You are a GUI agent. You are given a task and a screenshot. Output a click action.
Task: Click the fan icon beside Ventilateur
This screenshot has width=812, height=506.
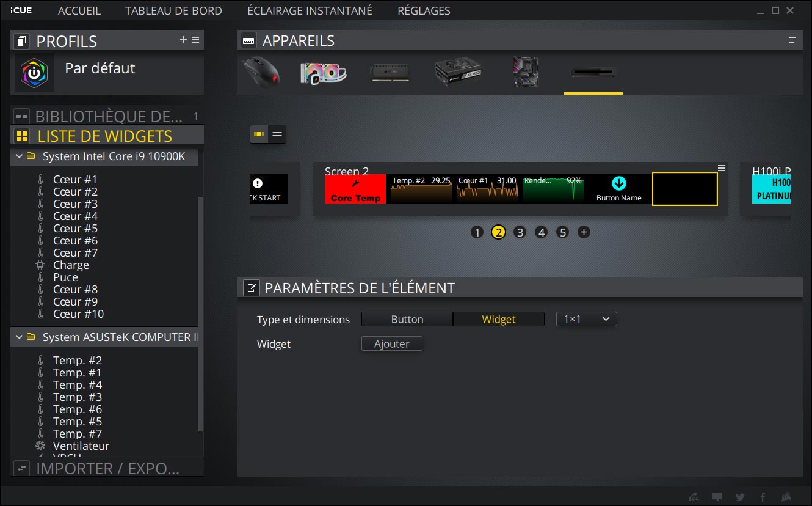[40, 446]
